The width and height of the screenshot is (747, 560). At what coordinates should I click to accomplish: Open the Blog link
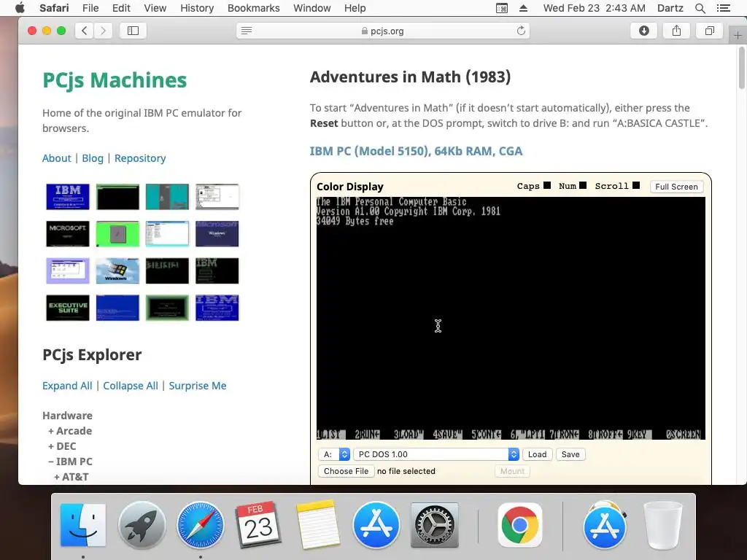(x=93, y=158)
